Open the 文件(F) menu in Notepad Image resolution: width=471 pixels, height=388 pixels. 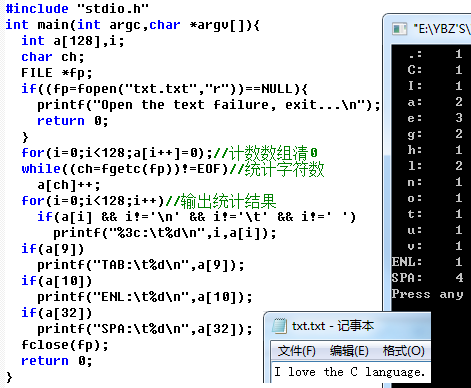coord(297,351)
